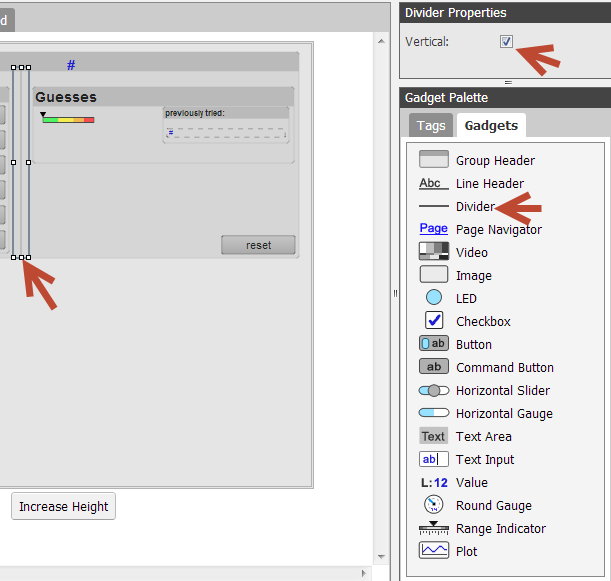The height and width of the screenshot is (581, 611).
Task: Click the 'Command Button' label
Action: [x=505, y=367]
